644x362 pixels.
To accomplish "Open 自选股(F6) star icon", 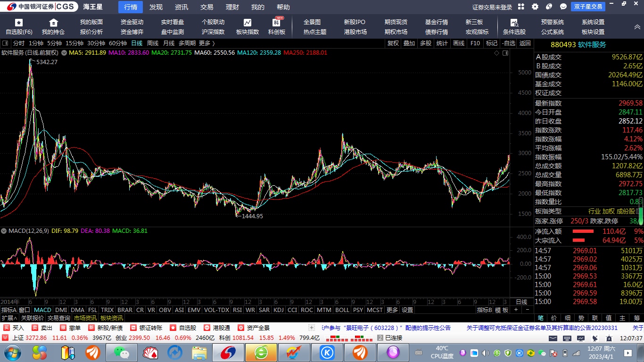I will [x=19, y=22].
